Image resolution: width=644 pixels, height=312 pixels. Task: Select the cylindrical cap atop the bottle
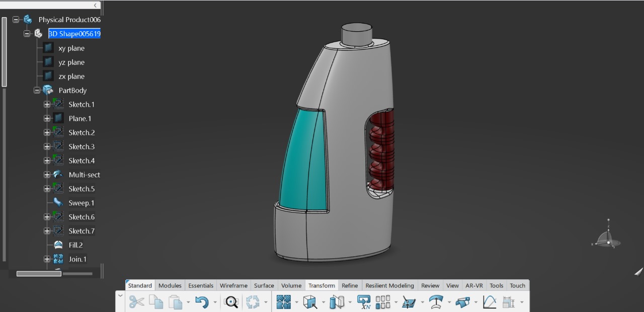(357, 34)
